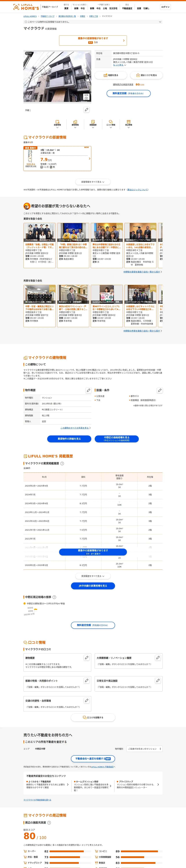Expand the ad notice banner chevron
The height and width of the screenshot is (868, 186).
point(160,22)
